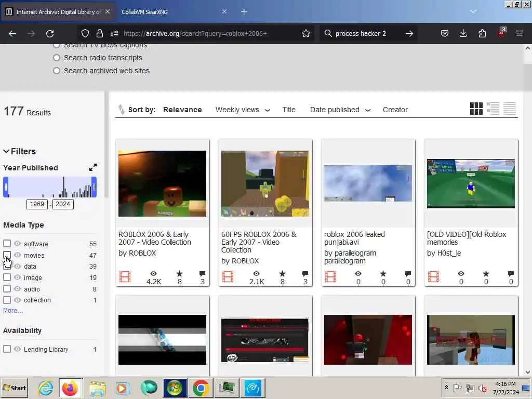
Task: Sort results by Relevance
Action: click(182, 110)
